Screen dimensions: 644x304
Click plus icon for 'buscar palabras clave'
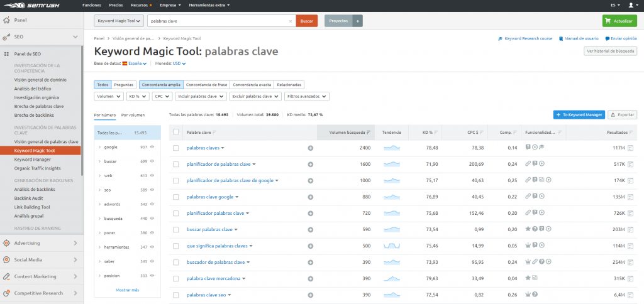click(310, 229)
